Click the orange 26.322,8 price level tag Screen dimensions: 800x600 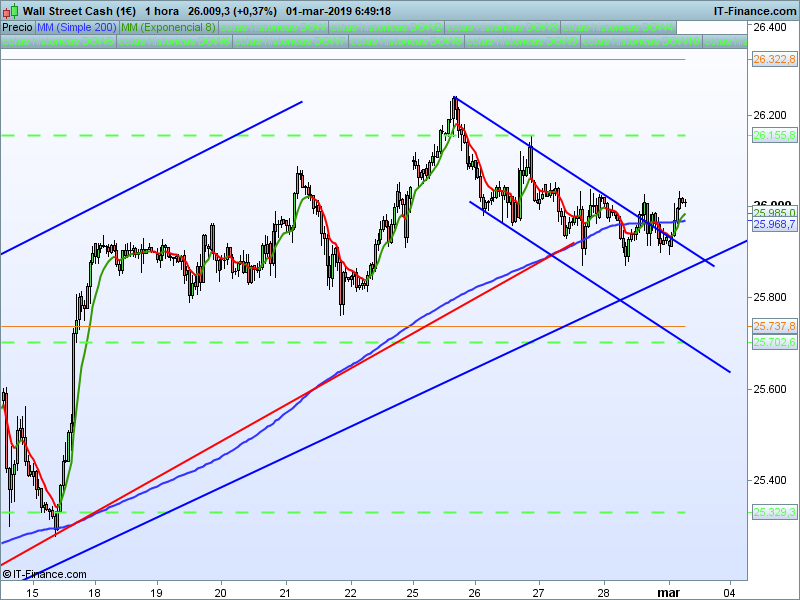tap(774, 60)
